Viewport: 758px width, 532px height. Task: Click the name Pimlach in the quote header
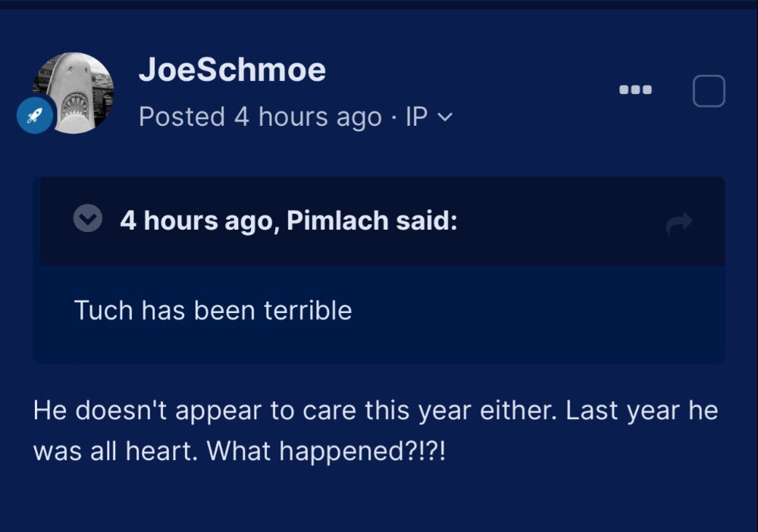coord(337,221)
